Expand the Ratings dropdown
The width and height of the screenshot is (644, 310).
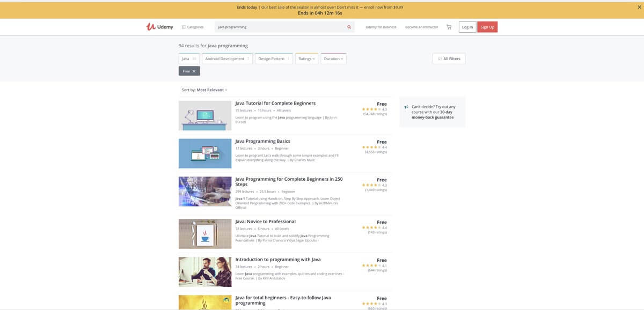[x=307, y=58]
